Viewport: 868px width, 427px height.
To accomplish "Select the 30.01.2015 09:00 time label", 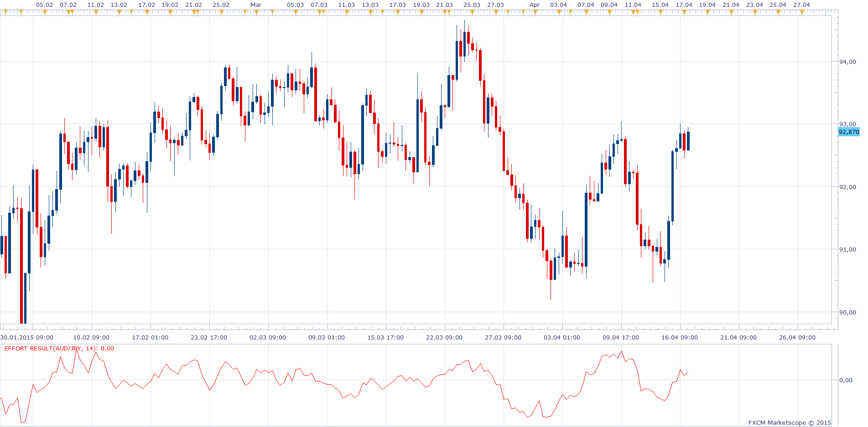I will [x=27, y=338].
